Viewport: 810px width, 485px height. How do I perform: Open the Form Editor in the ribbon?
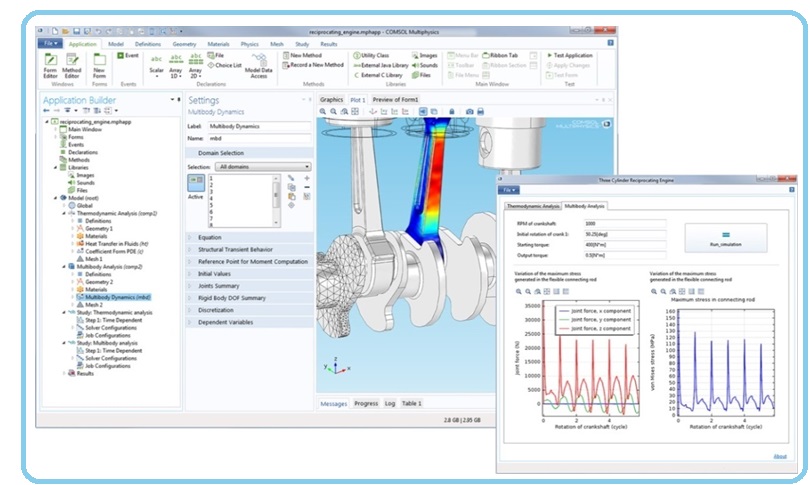(x=50, y=66)
